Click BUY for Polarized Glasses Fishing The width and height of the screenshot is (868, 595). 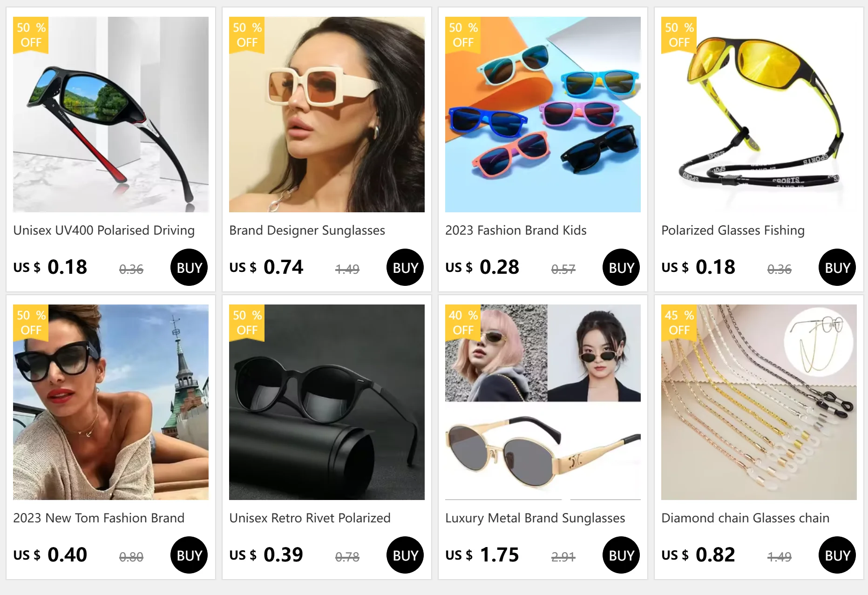[x=837, y=267]
